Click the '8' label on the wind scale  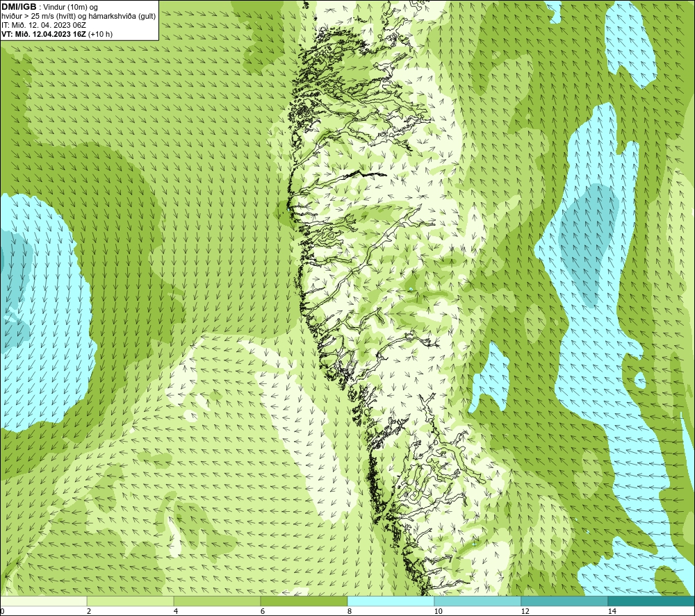tap(350, 611)
